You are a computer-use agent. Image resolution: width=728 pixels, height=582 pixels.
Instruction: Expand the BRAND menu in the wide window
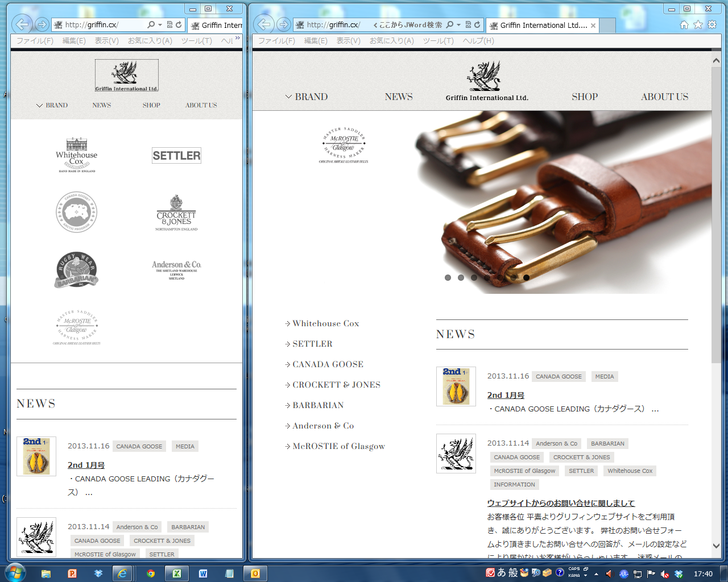click(x=307, y=97)
